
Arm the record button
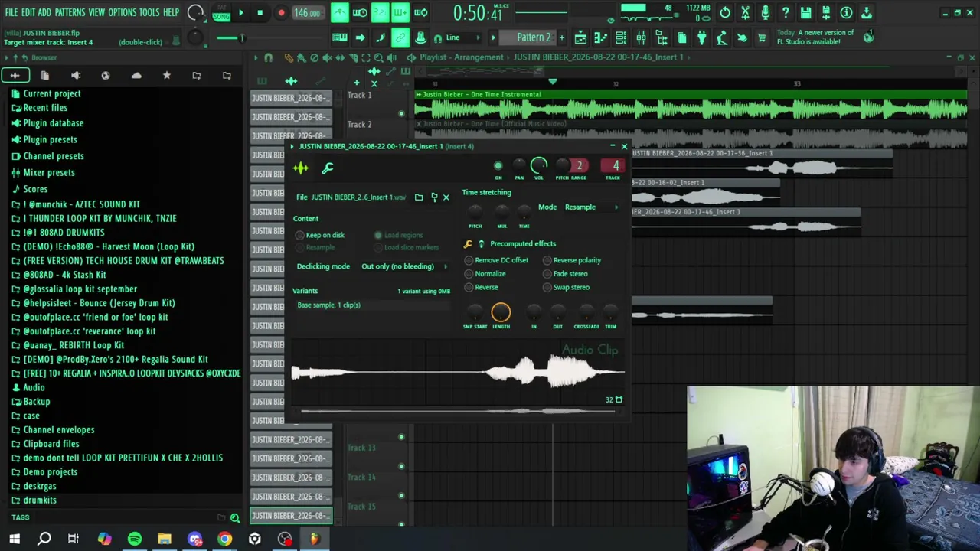(x=281, y=12)
